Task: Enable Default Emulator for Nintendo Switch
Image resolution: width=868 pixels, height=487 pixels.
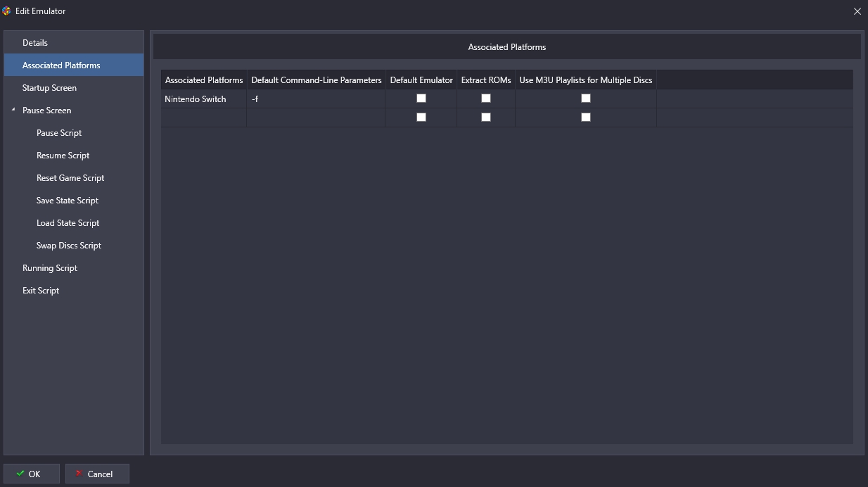Action: point(421,99)
